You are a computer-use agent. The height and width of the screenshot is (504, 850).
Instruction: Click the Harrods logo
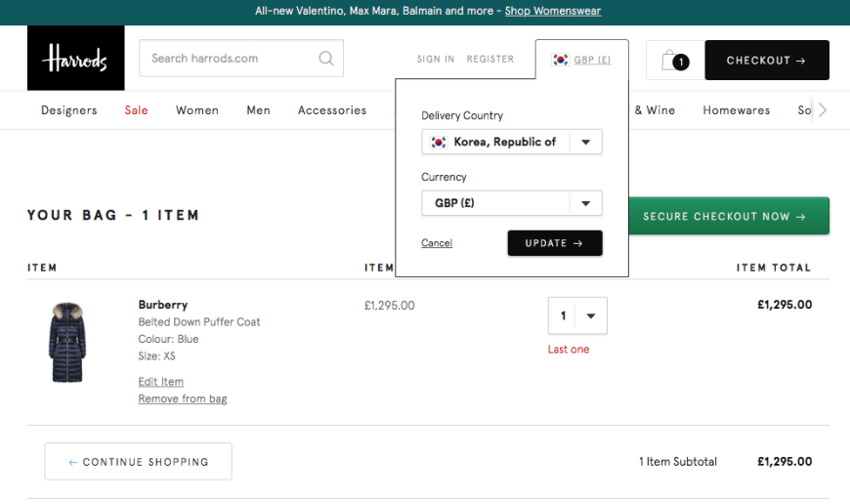tap(76, 58)
